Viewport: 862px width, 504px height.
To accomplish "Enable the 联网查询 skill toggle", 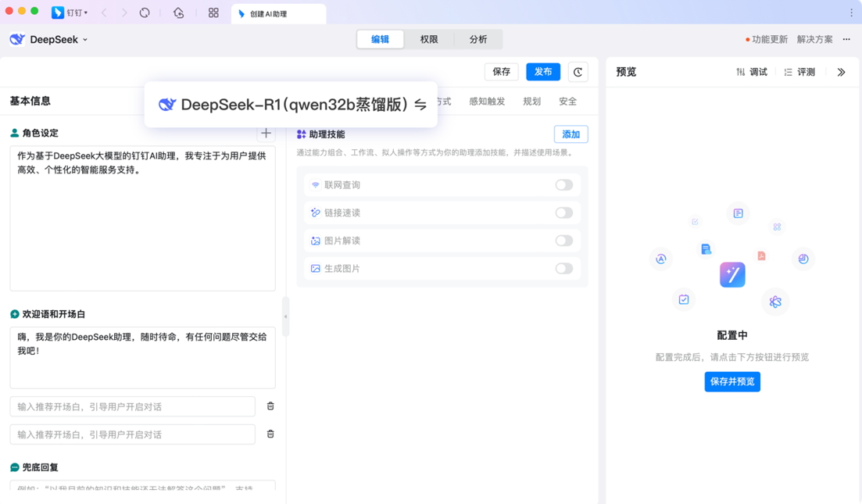I will tap(564, 184).
